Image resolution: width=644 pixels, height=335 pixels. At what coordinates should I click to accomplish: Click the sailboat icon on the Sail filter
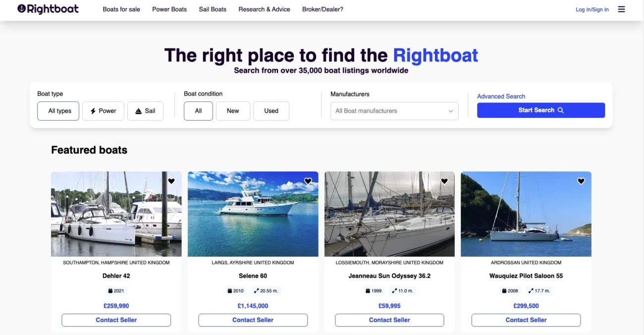[139, 111]
